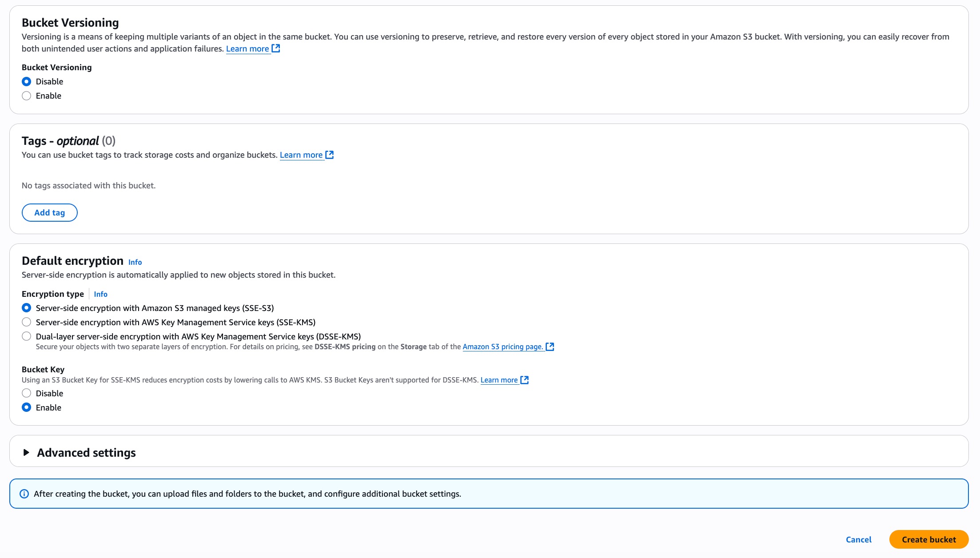Collapse Advanced settings disclosure triangle
Screen dimensions: 980x558
coord(26,452)
